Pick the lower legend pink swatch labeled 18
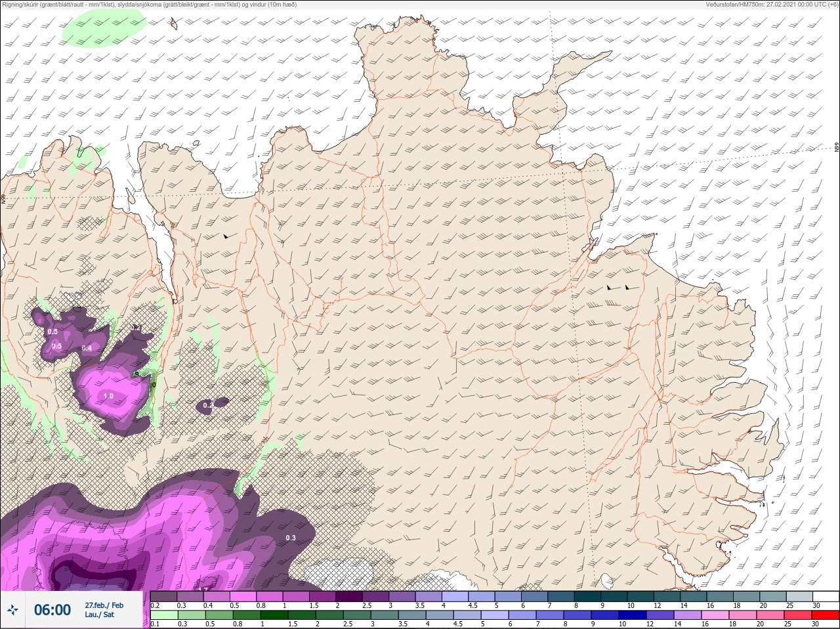The image size is (840, 629). 742,615
